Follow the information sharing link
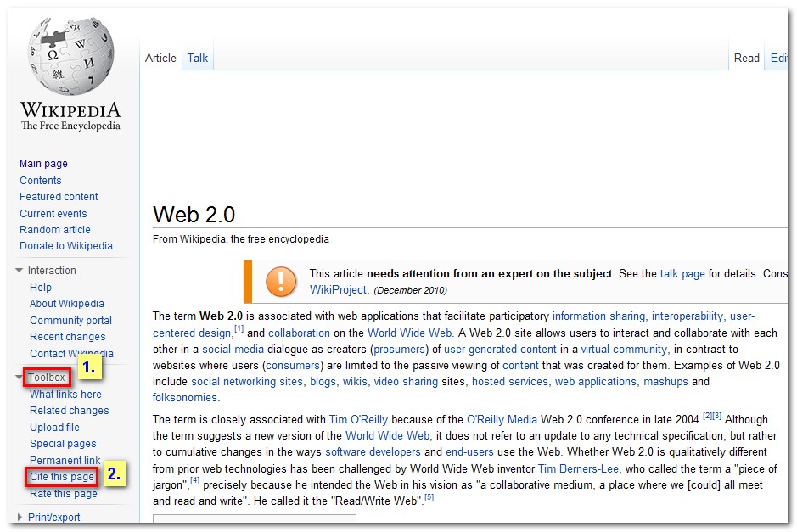797x532 pixels. [598, 316]
